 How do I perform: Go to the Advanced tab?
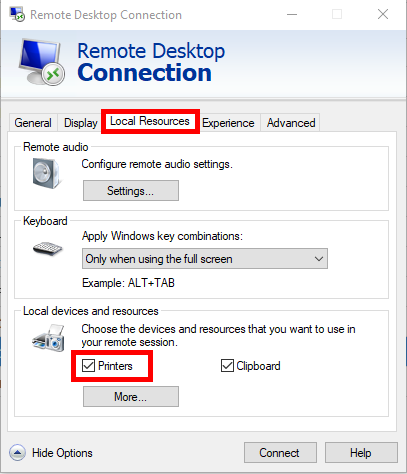(291, 123)
